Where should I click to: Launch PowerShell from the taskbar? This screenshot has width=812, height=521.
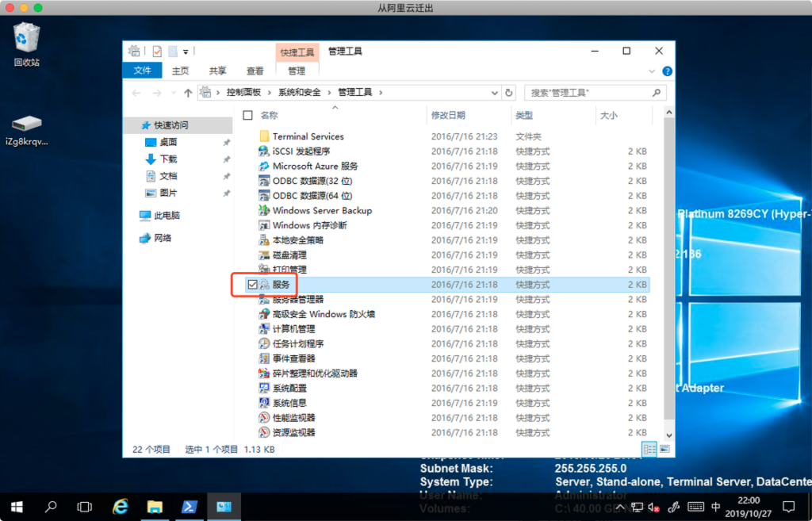coord(190,506)
